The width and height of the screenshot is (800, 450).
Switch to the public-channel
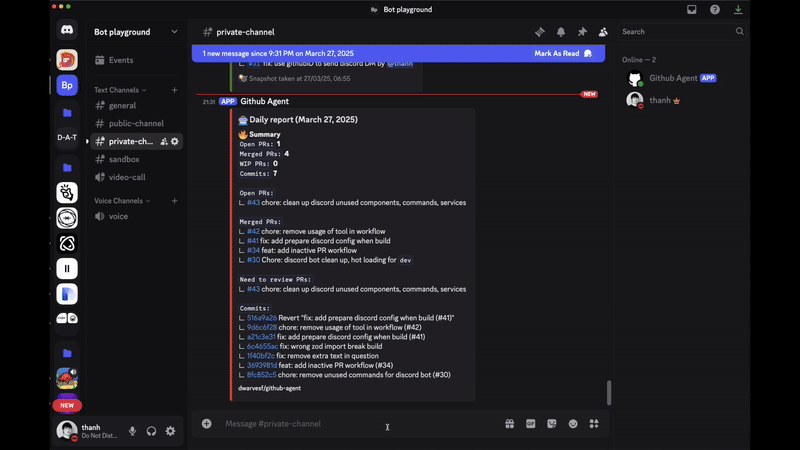136,123
